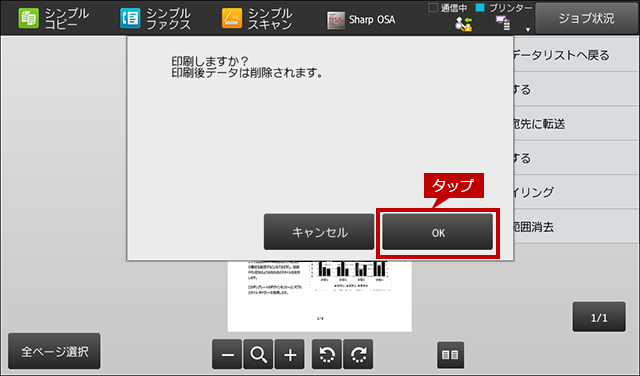This screenshot has width=640, height=376.
Task: Tap the magnifier zoom icon
Action: pyautogui.click(x=258, y=354)
